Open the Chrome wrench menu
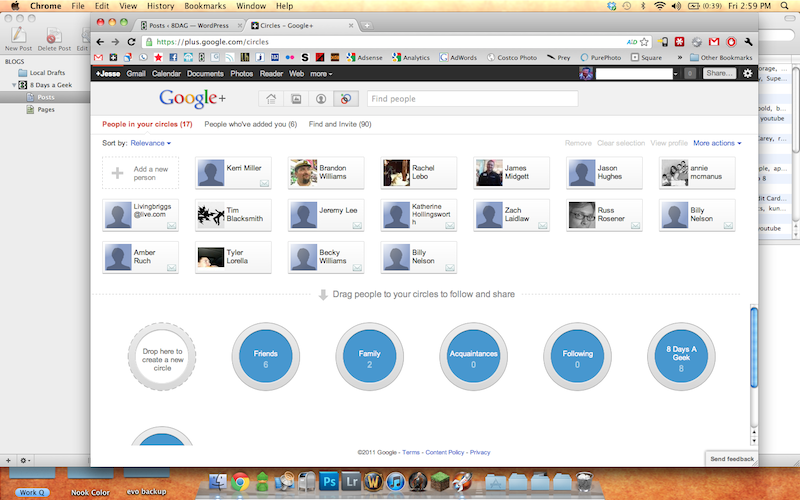The height and width of the screenshot is (500, 800). [748, 42]
